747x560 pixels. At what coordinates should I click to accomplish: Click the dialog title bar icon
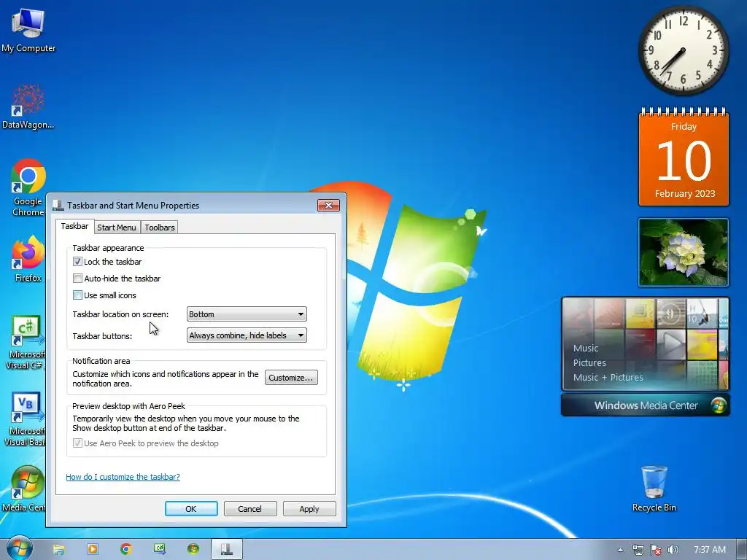point(58,205)
